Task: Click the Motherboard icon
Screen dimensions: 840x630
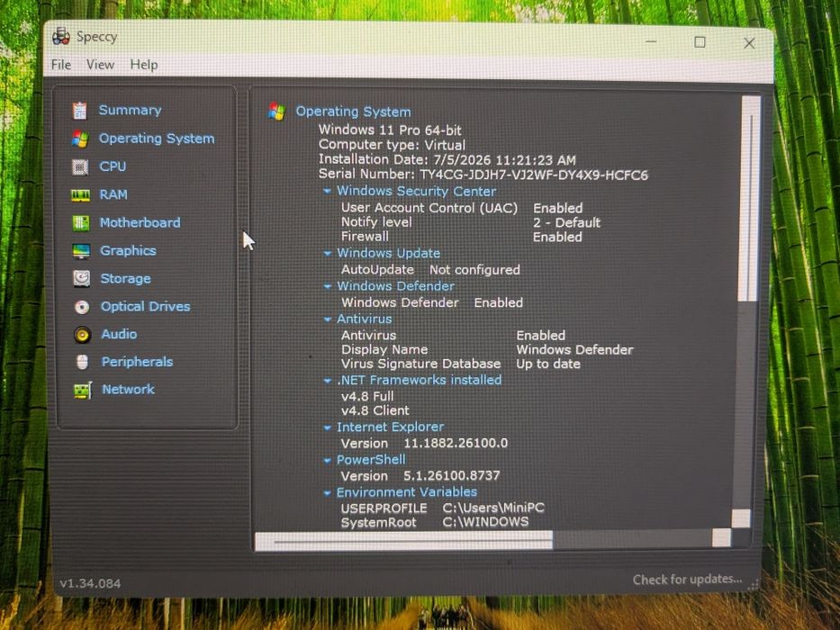Action: [81, 223]
